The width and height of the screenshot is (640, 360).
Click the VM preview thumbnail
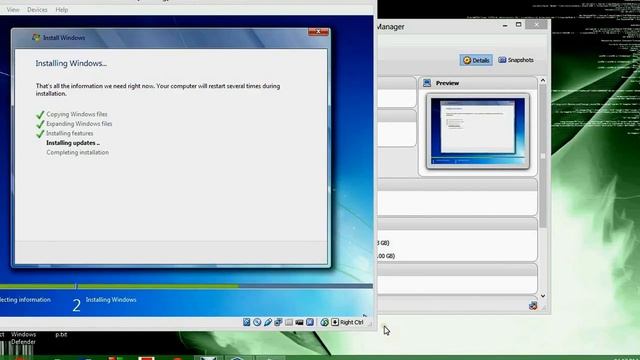tap(478, 131)
